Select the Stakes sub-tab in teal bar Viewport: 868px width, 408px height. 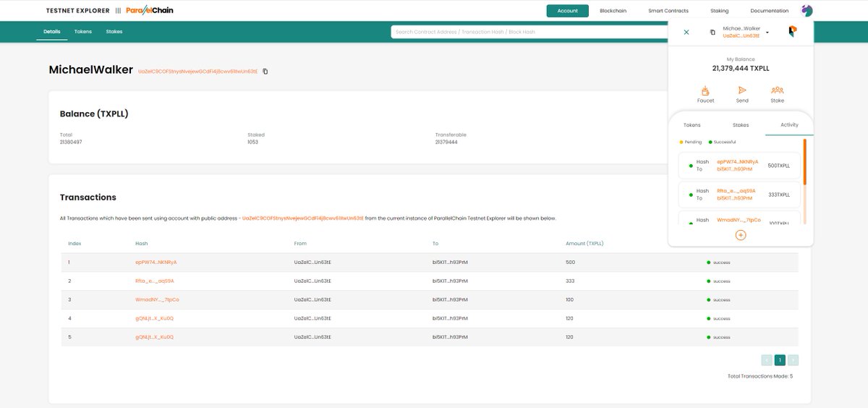(x=114, y=32)
